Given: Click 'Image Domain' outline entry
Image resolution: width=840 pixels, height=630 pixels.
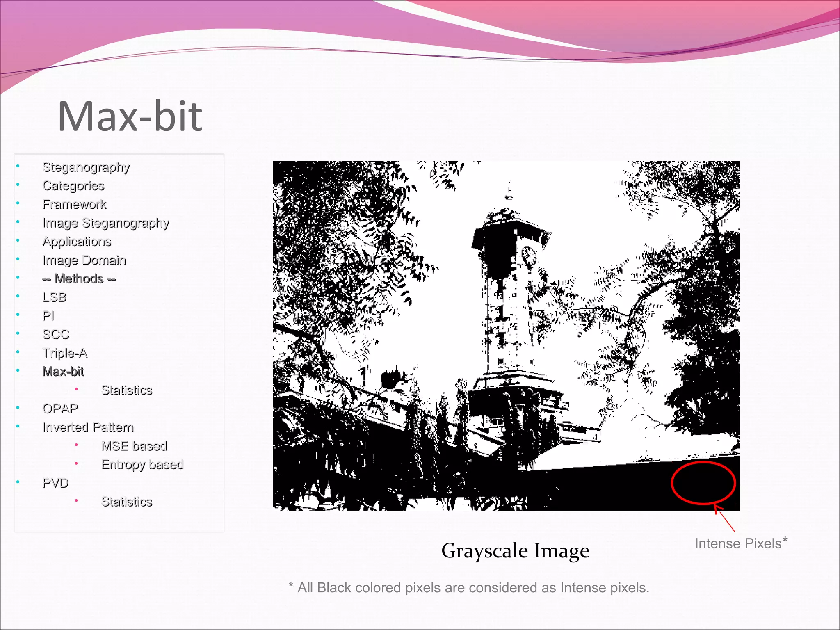Looking at the screenshot, I should tap(84, 260).
